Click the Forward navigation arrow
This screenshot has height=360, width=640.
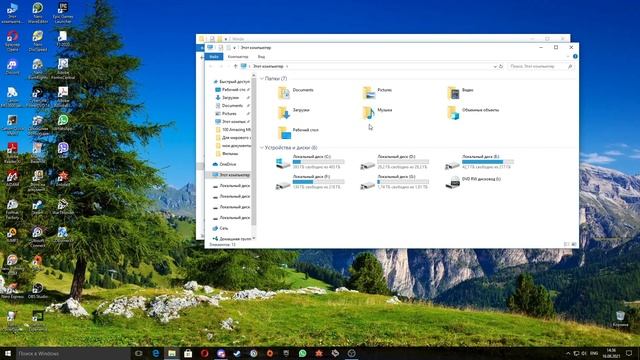coord(221,66)
